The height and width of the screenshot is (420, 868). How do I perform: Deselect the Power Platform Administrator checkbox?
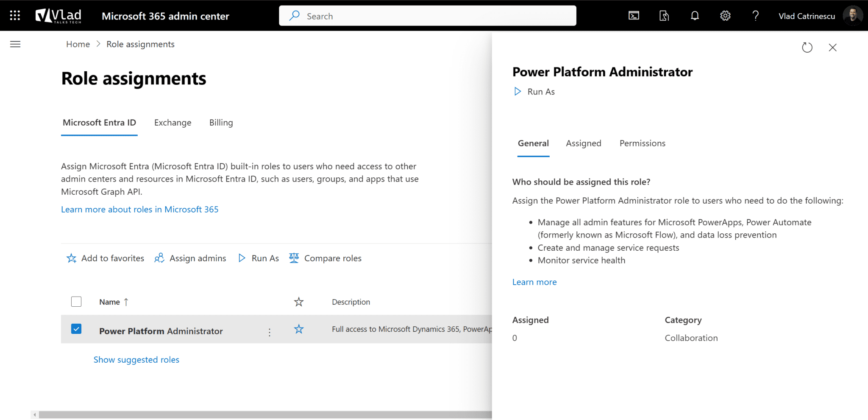tap(76, 329)
